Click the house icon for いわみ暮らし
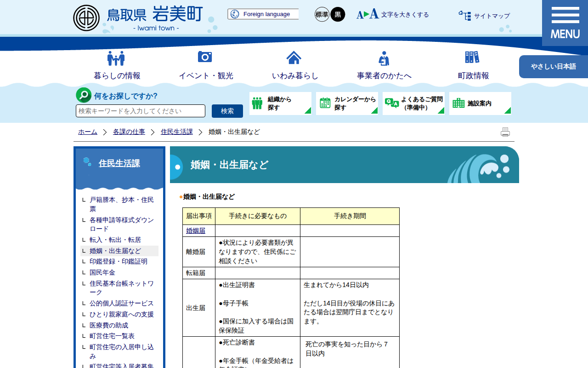588x368 pixels. point(294,57)
